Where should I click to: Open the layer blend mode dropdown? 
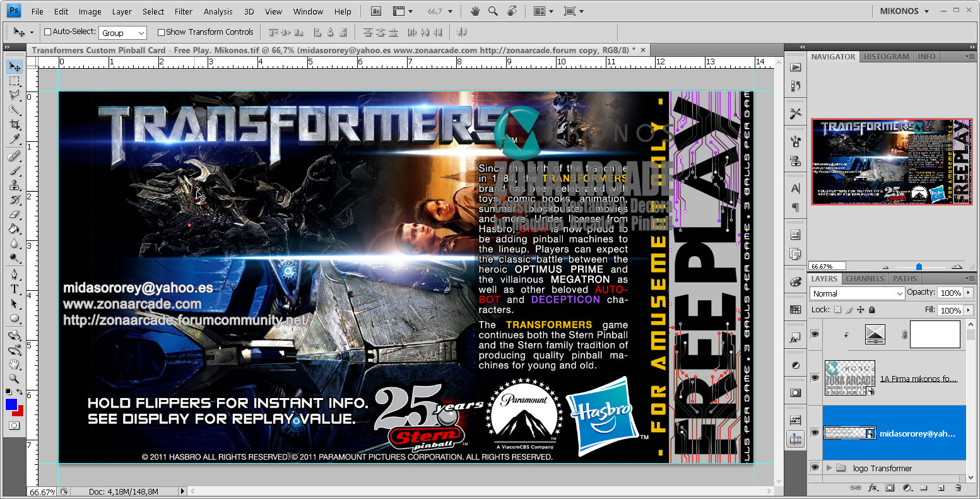click(x=857, y=293)
